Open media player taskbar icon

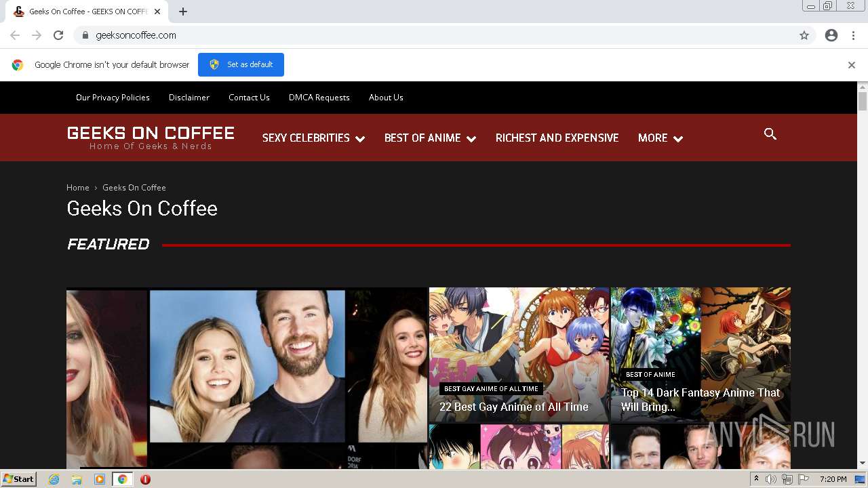(100, 479)
